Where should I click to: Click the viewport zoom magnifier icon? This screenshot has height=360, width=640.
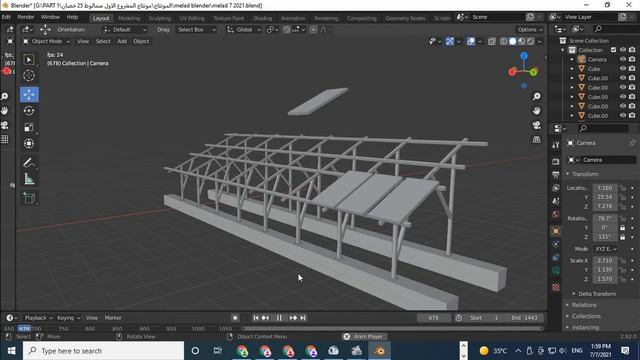pos(537,96)
